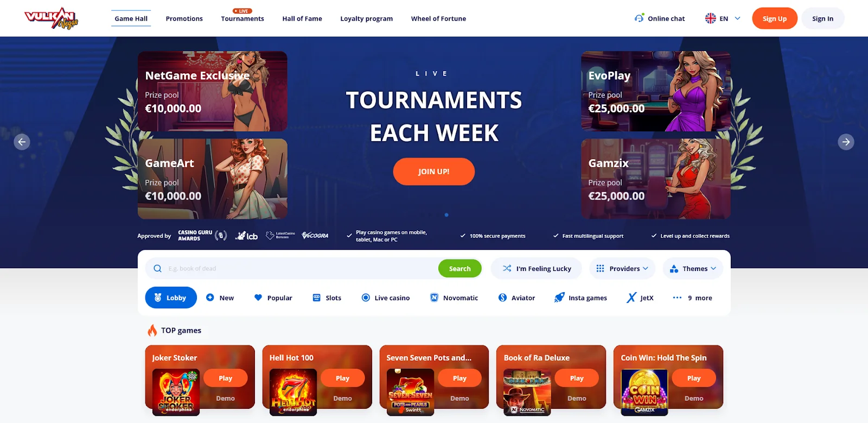Open the JetX games category

coord(640,298)
